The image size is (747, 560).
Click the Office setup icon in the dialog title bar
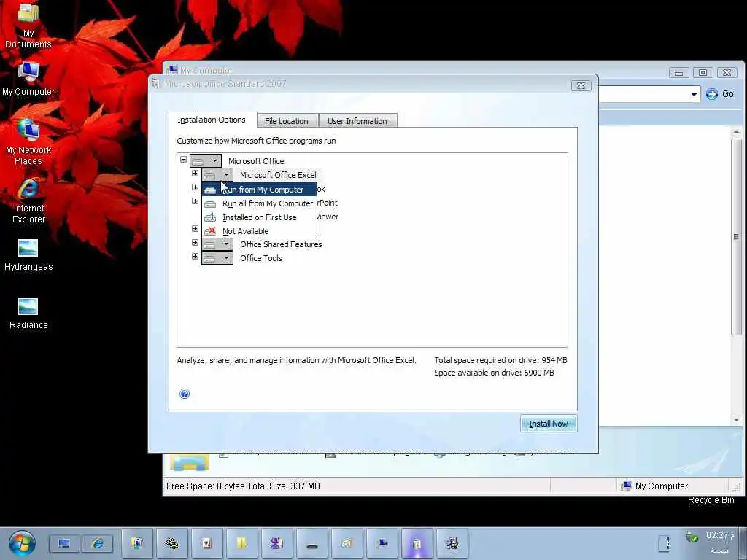click(x=156, y=84)
